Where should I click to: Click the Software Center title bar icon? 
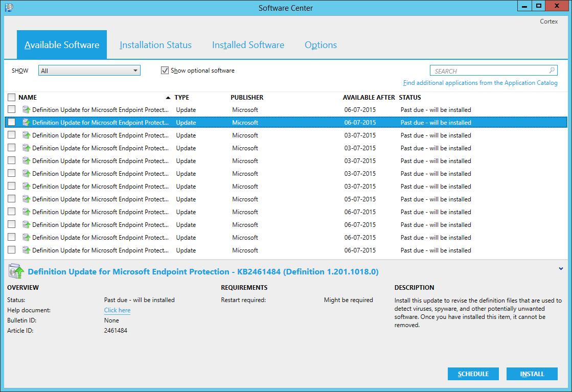click(x=9, y=7)
